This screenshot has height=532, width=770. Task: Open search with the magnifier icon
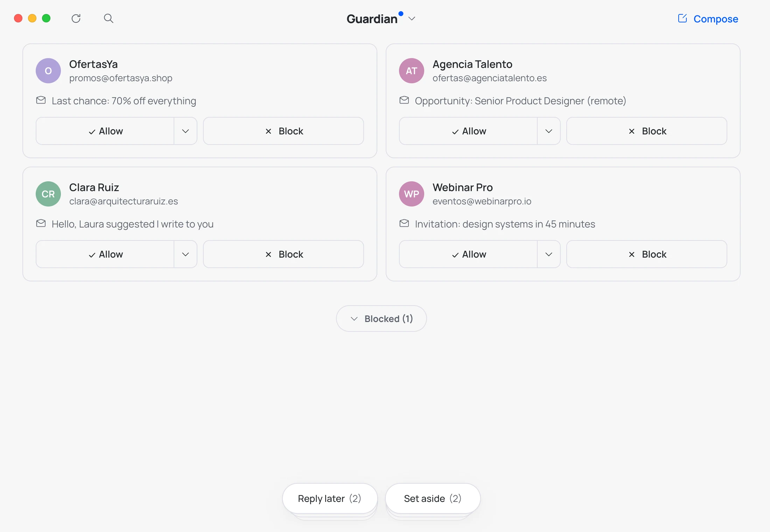[x=108, y=18]
